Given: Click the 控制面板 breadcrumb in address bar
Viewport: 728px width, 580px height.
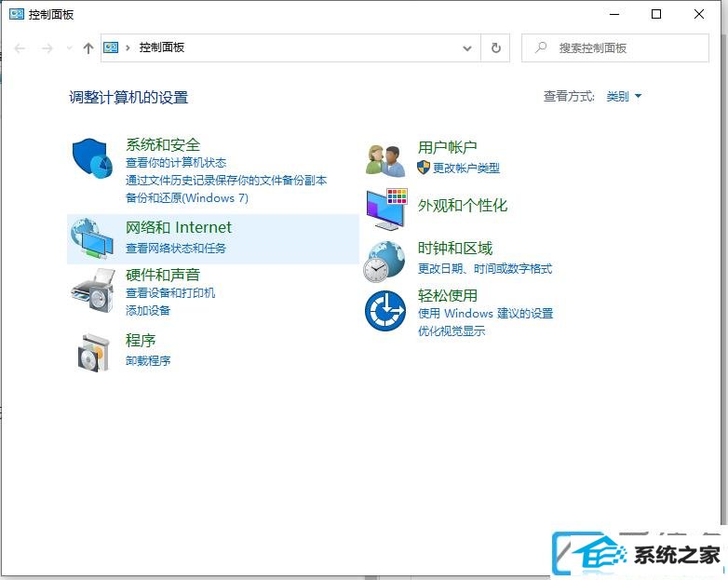Looking at the screenshot, I should click(162, 47).
